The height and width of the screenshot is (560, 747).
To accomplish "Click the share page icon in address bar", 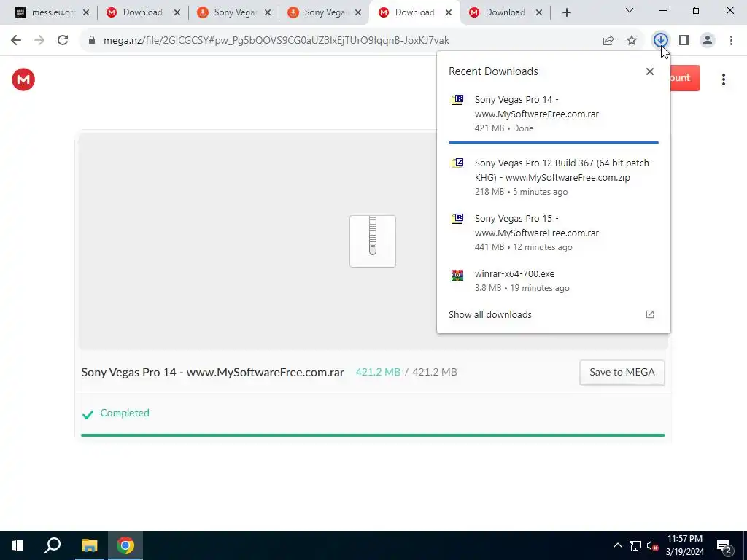I will (608, 41).
